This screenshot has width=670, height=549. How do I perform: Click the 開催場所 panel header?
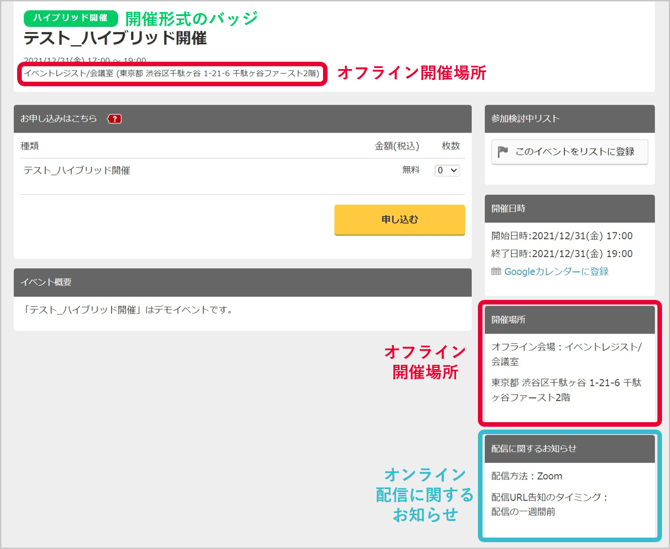point(508,320)
